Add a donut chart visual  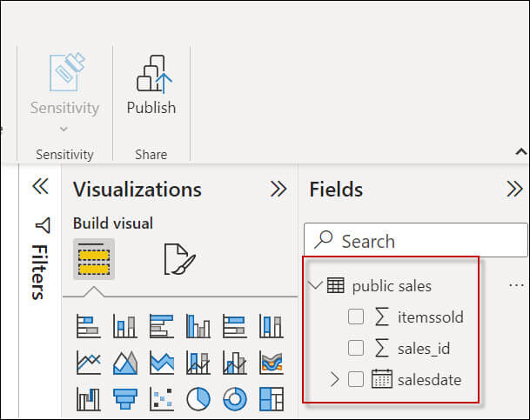click(x=235, y=398)
